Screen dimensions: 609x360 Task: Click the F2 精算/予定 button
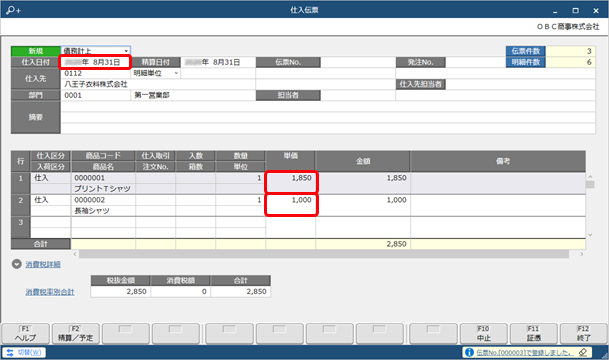[x=75, y=334]
